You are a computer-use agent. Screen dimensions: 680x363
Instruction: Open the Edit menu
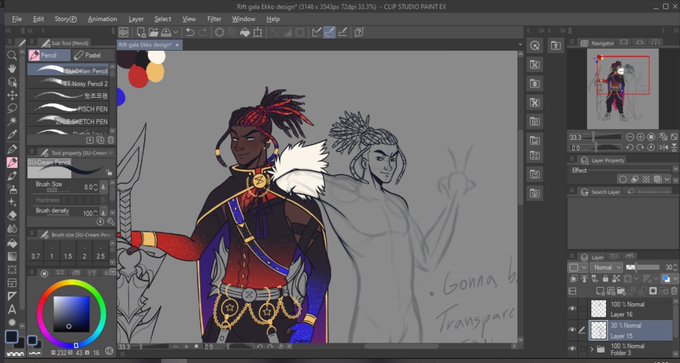tap(39, 19)
